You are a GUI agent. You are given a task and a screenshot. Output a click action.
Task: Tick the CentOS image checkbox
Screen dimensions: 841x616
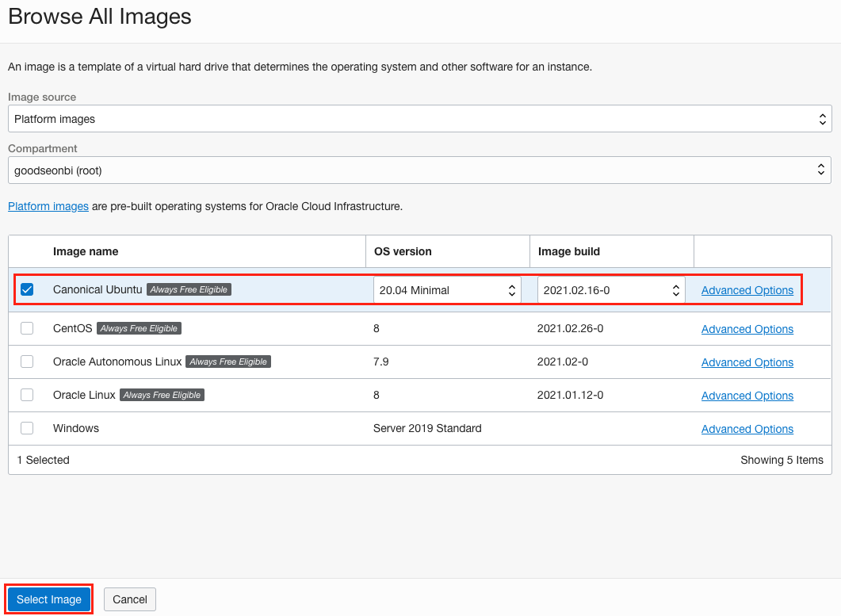coord(27,328)
